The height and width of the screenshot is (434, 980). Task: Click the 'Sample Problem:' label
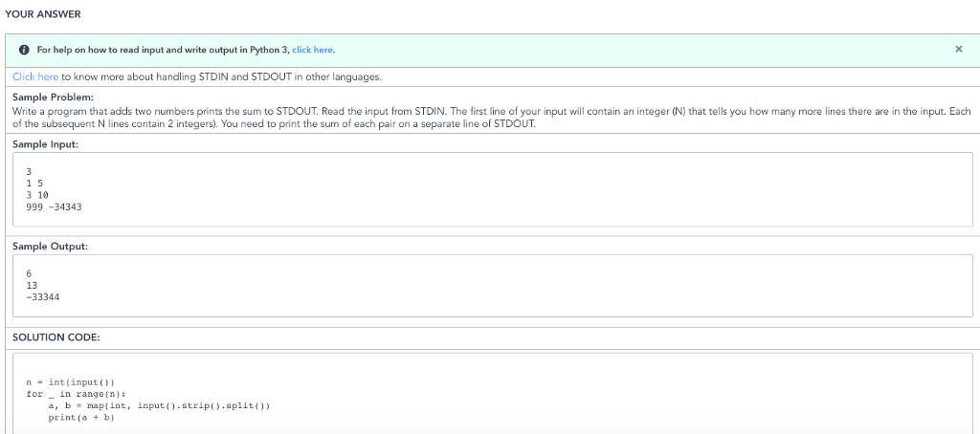coord(54,98)
